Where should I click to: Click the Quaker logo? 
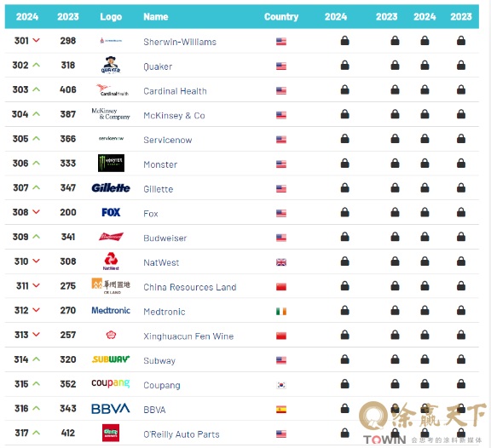[111, 65]
